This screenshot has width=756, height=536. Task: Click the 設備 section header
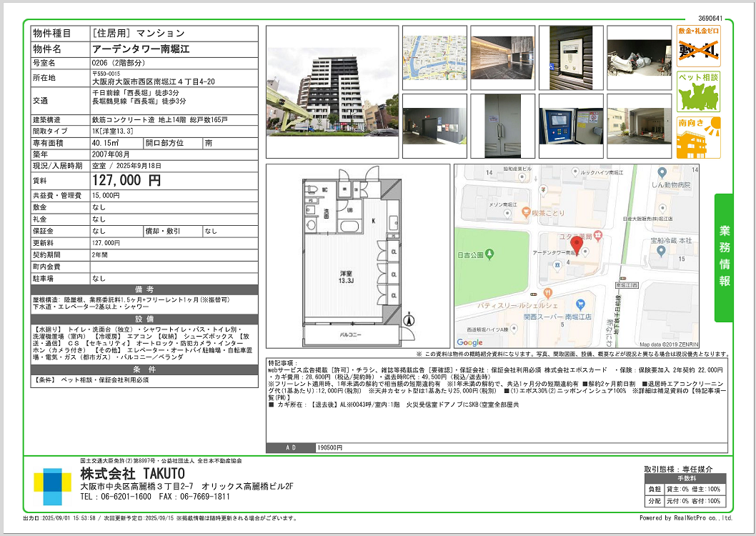click(x=144, y=319)
